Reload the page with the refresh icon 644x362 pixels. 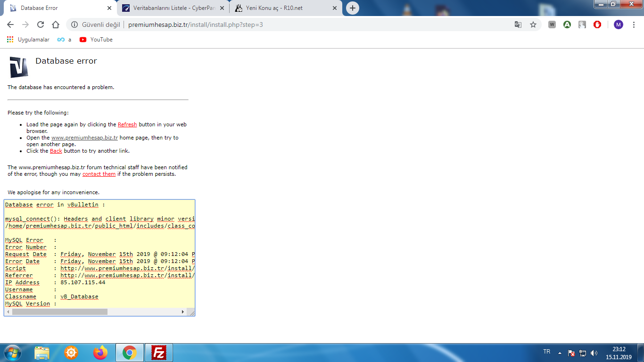41,25
